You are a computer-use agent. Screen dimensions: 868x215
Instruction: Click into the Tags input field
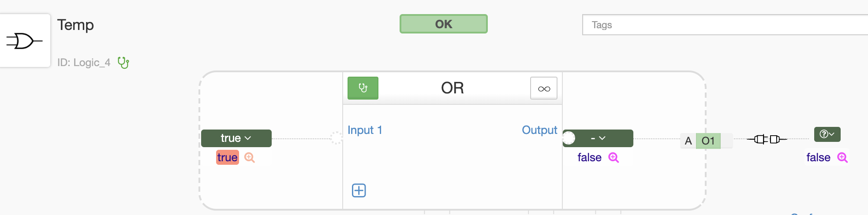point(725,25)
